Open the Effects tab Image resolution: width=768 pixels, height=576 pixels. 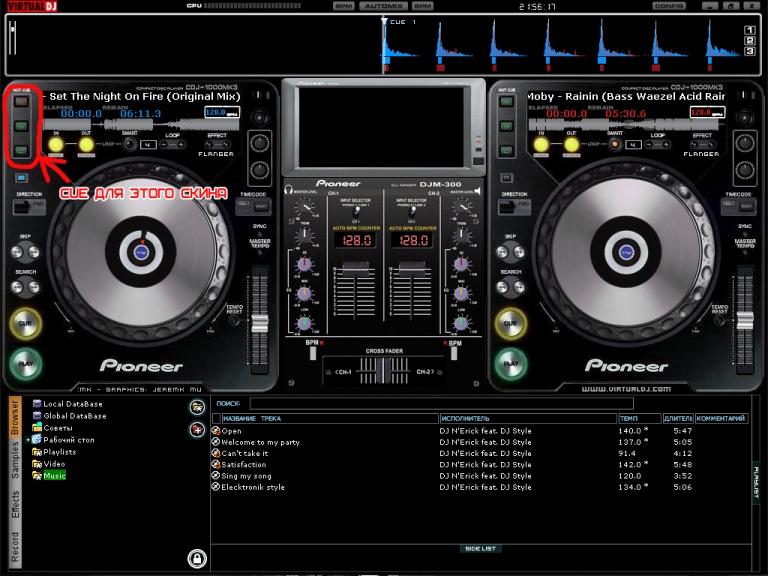click(15, 504)
